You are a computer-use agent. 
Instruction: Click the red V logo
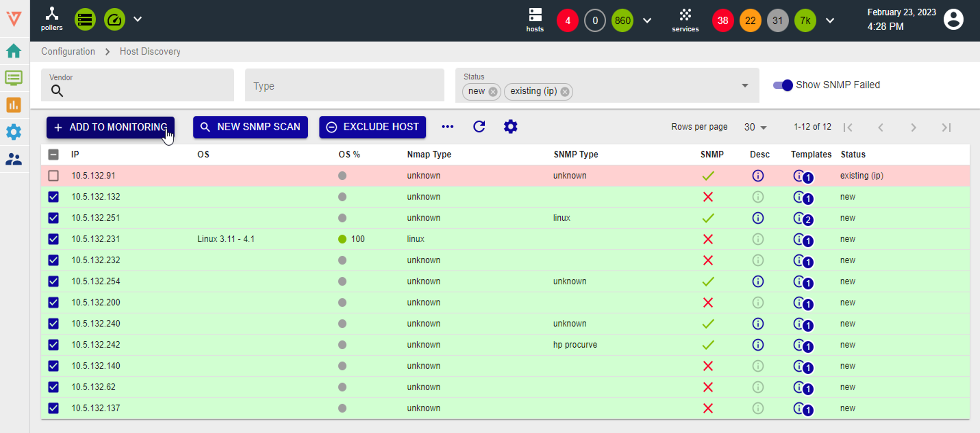tap(14, 19)
